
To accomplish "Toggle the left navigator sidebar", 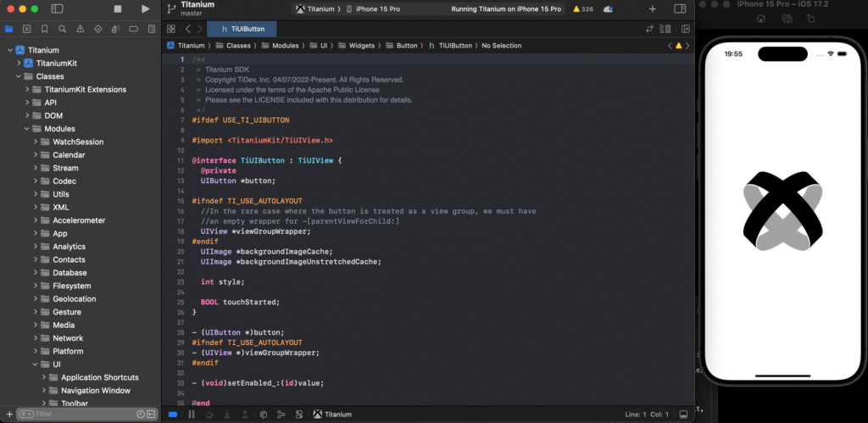I will coord(57,8).
